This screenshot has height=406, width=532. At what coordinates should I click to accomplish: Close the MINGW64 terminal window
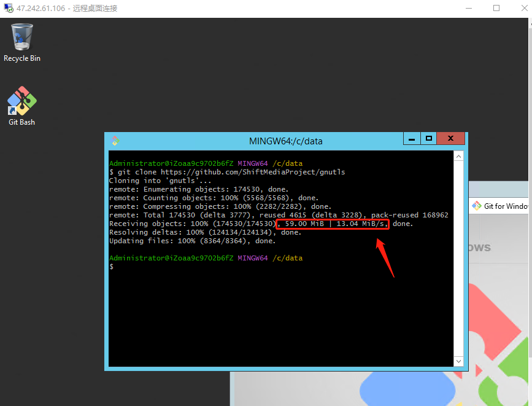(x=451, y=139)
